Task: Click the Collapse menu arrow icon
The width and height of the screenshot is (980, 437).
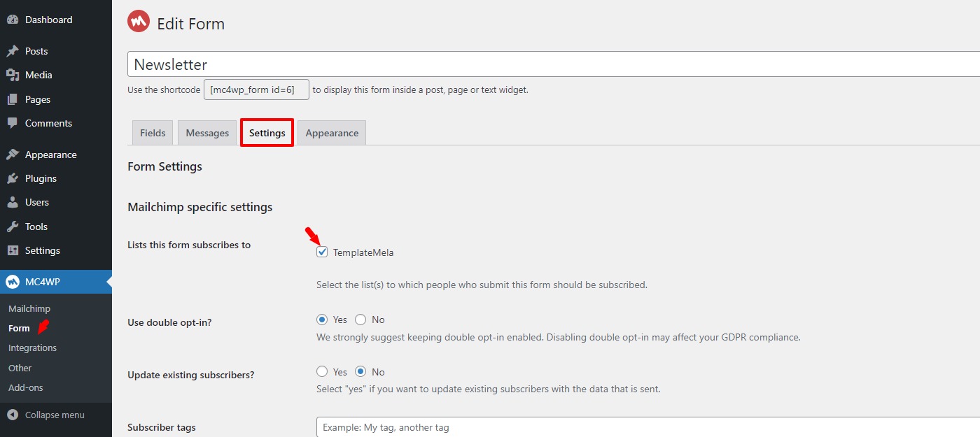Action: pos(13,415)
